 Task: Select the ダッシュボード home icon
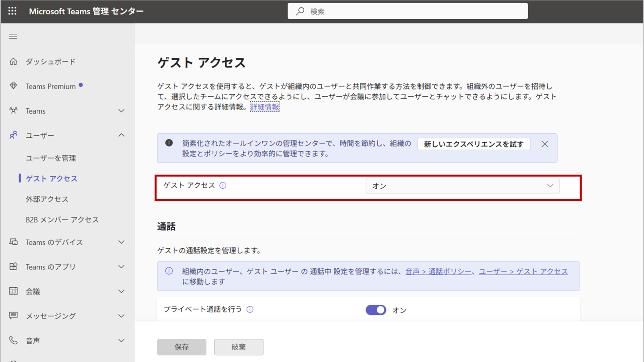[13, 61]
